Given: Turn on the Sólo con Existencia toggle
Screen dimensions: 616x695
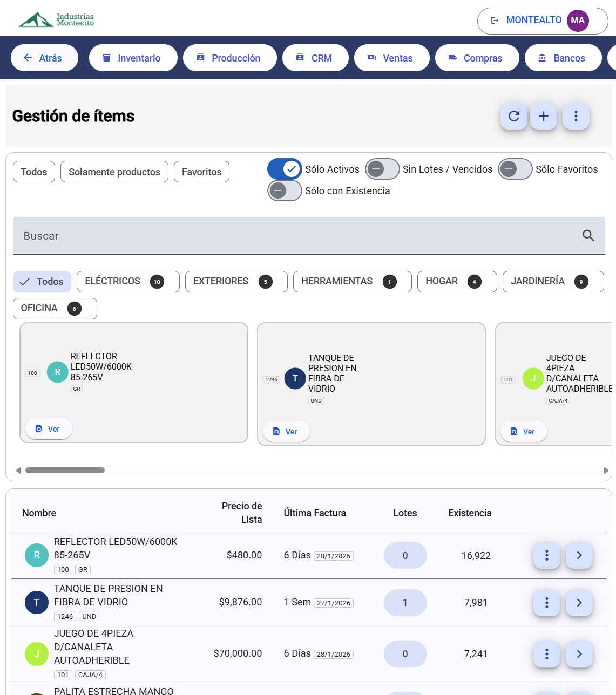Looking at the screenshot, I should pos(285,190).
